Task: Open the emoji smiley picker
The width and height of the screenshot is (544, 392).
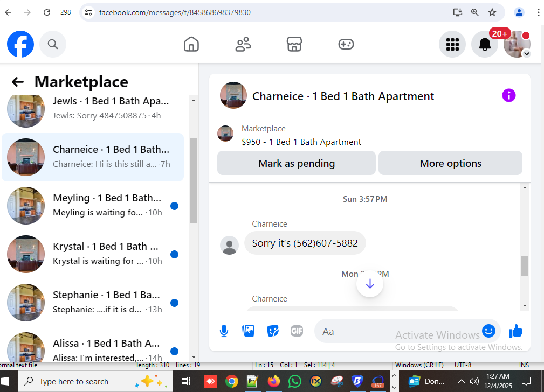Action: pyautogui.click(x=488, y=331)
